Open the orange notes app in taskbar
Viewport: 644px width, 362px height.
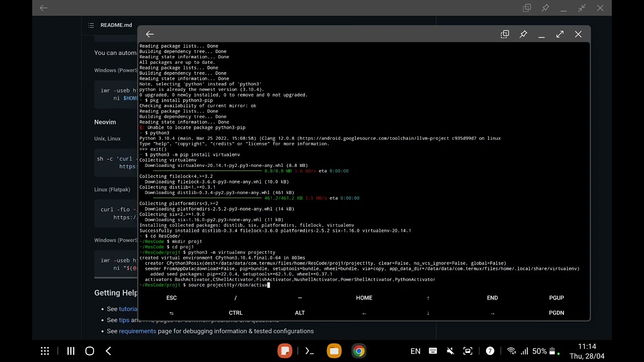[x=285, y=351]
